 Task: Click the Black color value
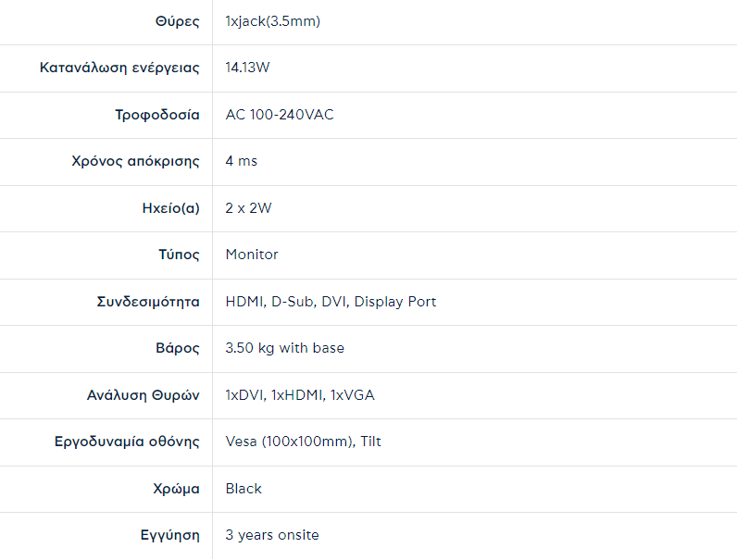pyautogui.click(x=244, y=489)
